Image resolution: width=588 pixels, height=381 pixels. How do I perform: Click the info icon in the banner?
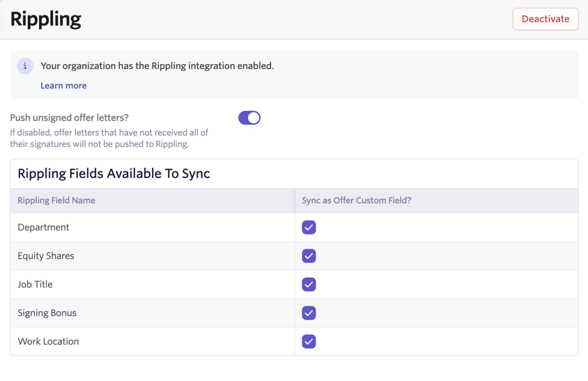tap(25, 66)
